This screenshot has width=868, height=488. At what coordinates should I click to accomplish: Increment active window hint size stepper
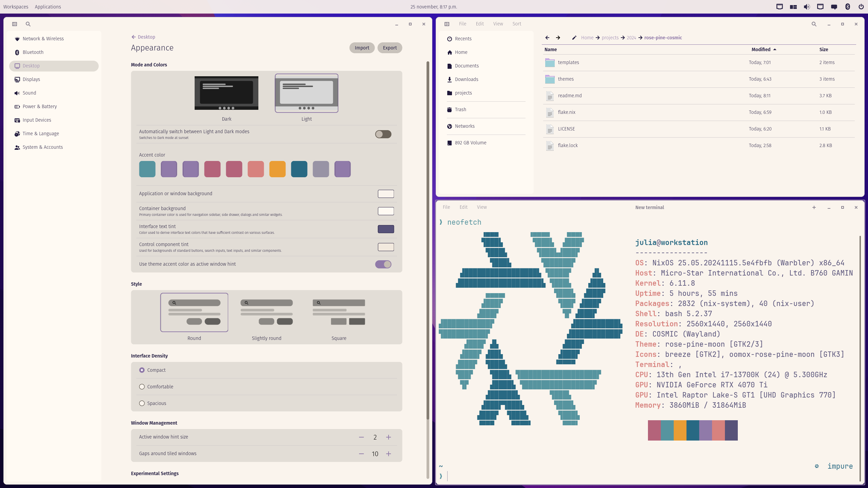click(x=388, y=437)
